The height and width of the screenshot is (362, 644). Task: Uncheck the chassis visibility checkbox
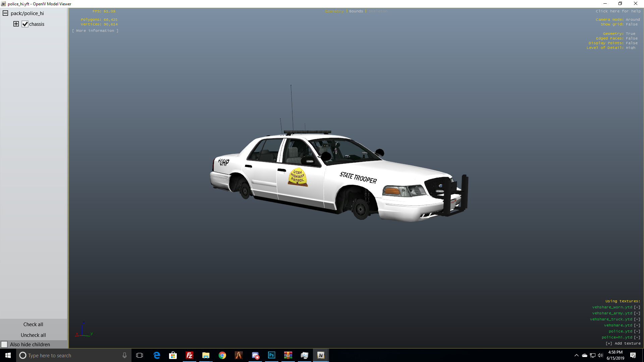[x=25, y=24]
